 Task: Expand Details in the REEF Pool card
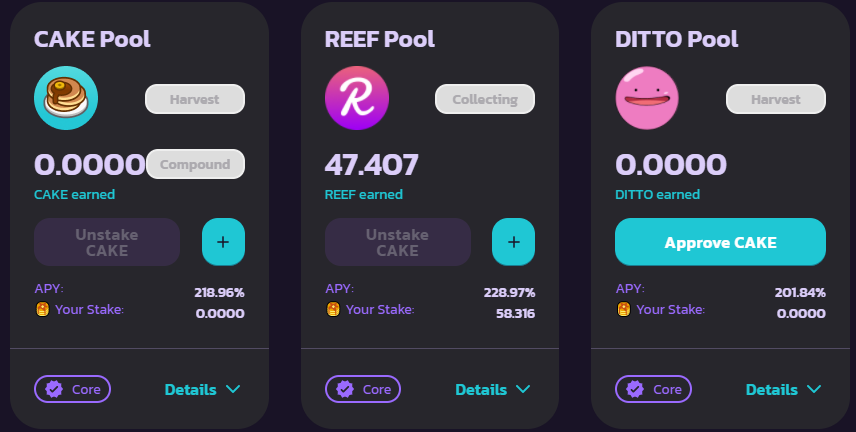click(x=493, y=389)
